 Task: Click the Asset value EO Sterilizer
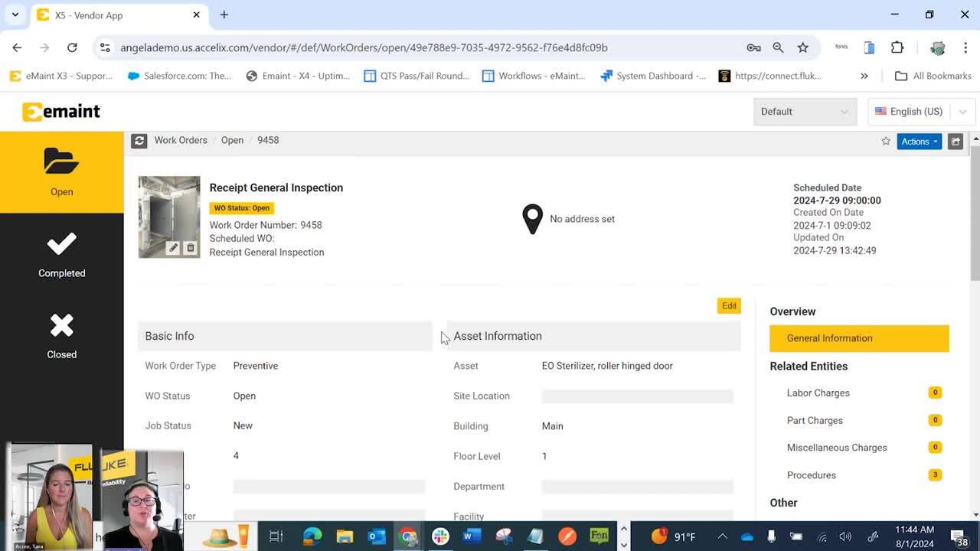click(x=607, y=366)
